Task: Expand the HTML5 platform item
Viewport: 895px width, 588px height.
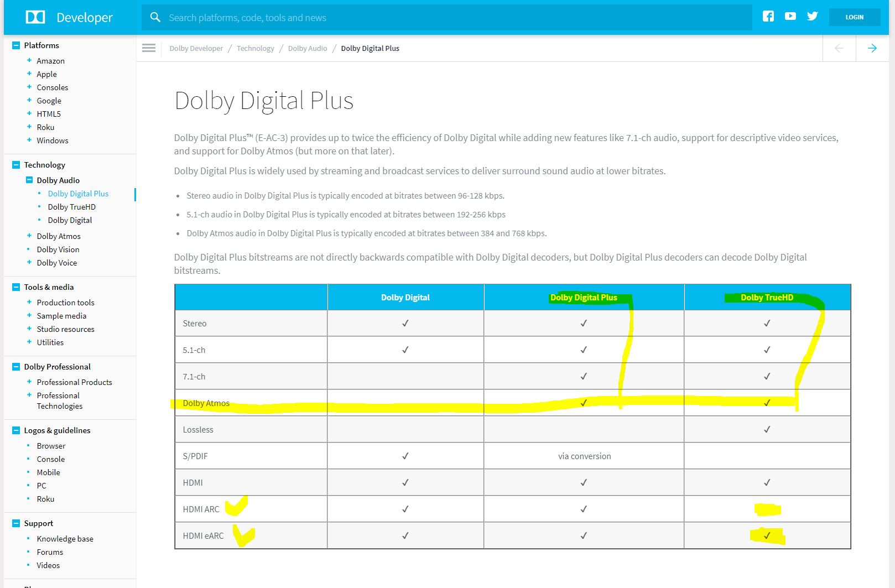Action: pos(29,113)
